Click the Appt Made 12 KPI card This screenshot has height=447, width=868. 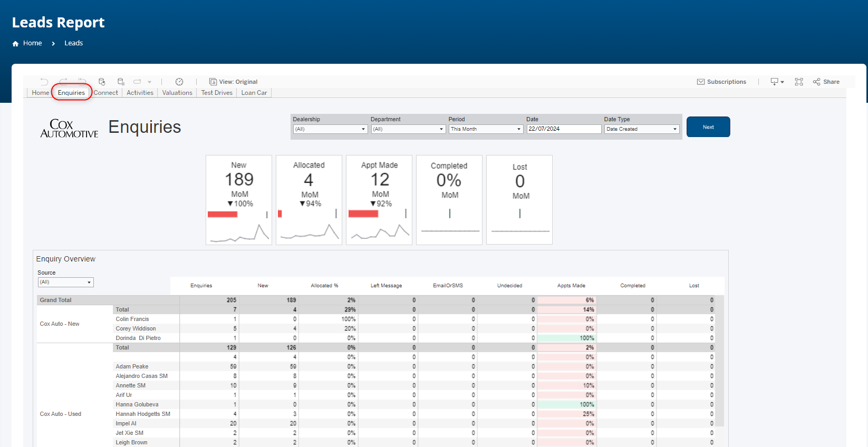click(x=379, y=200)
